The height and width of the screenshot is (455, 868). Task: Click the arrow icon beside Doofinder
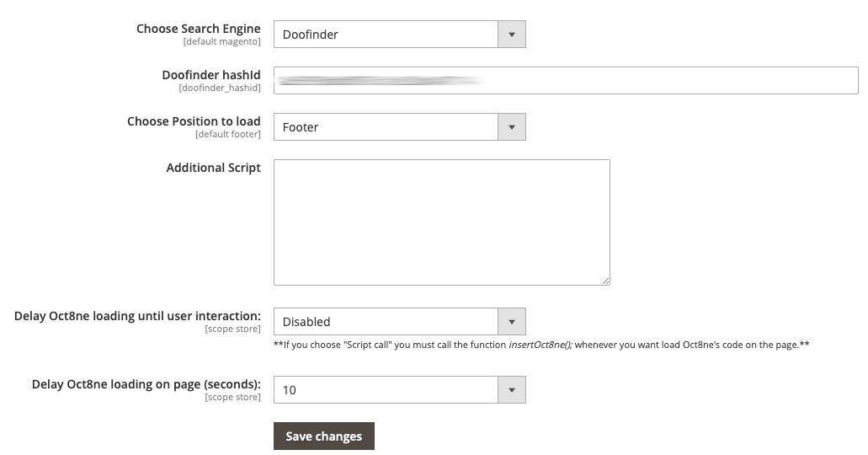tap(512, 35)
